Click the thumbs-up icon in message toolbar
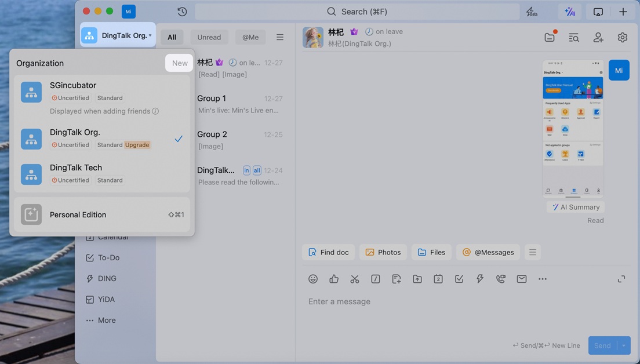This screenshot has width=640, height=364. pos(334,279)
